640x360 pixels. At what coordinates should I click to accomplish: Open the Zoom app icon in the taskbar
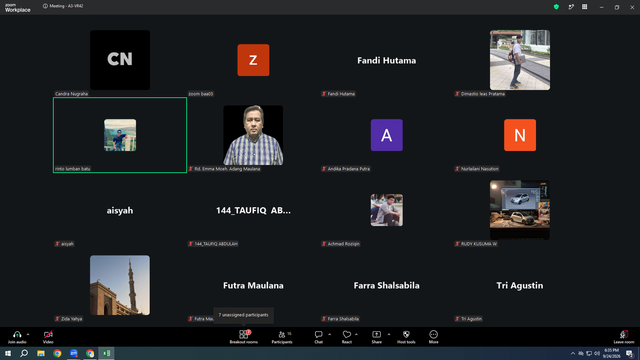click(73, 353)
